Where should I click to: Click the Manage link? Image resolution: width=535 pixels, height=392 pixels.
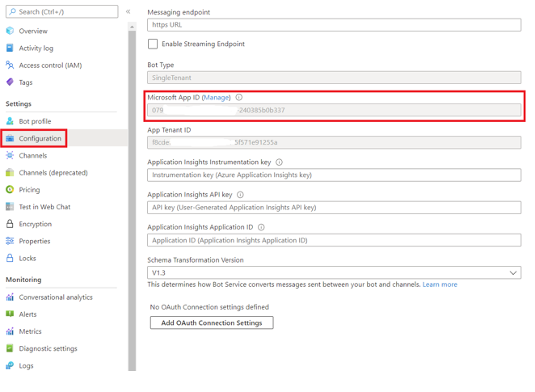click(217, 98)
